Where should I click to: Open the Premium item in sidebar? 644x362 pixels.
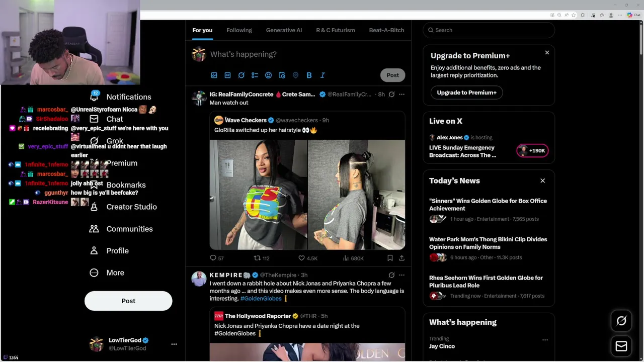(122, 163)
